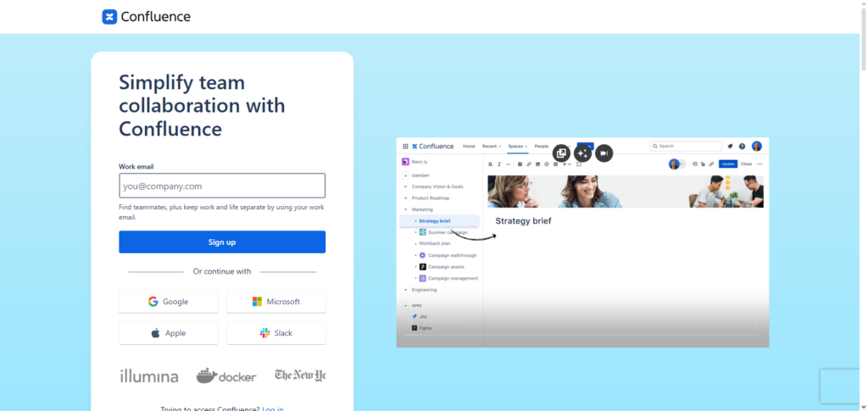Click the Confluence logo in the page header

click(146, 17)
